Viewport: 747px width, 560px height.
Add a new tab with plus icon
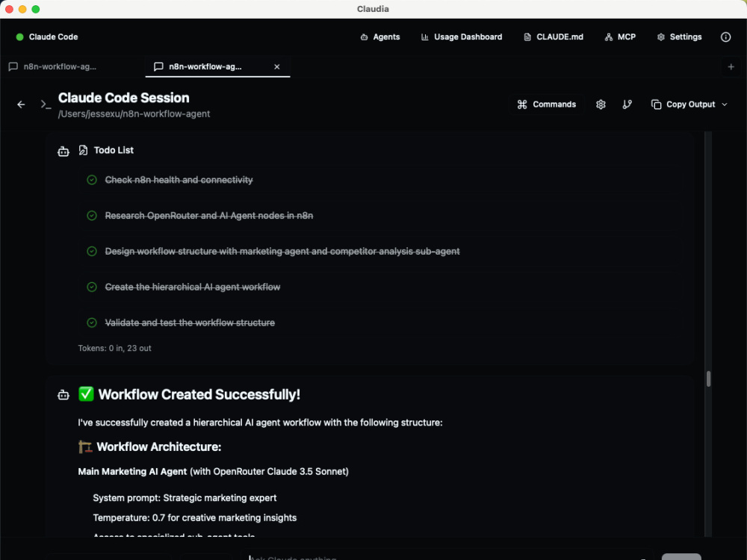(x=731, y=66)
